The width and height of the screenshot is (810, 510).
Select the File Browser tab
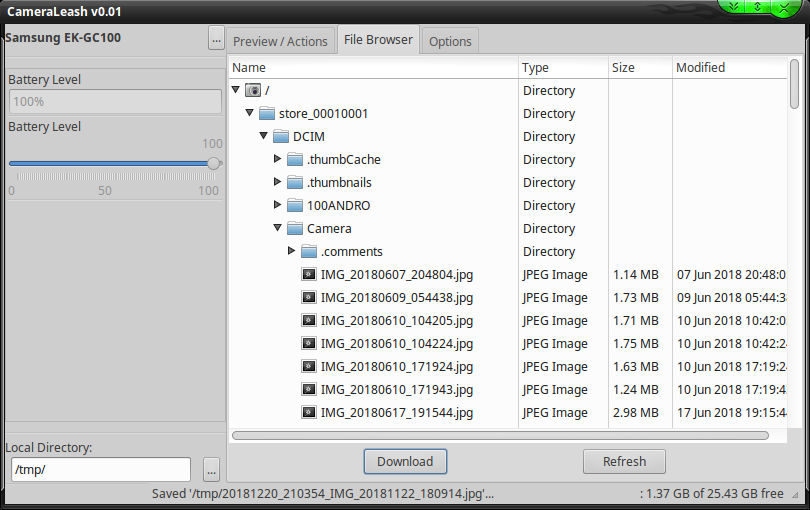pyautogui.click(x=378, y=40)
